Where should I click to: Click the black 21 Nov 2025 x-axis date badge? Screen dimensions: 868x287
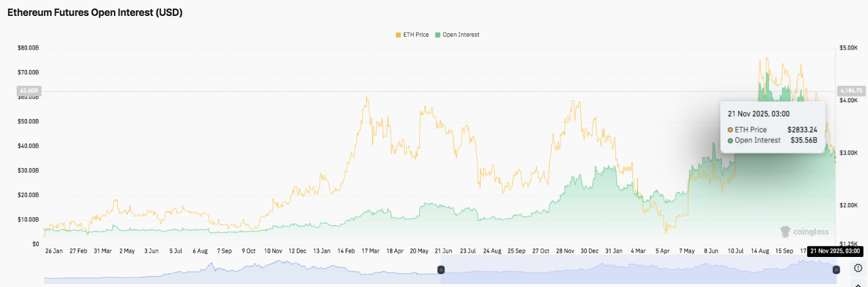click(836, 251)
